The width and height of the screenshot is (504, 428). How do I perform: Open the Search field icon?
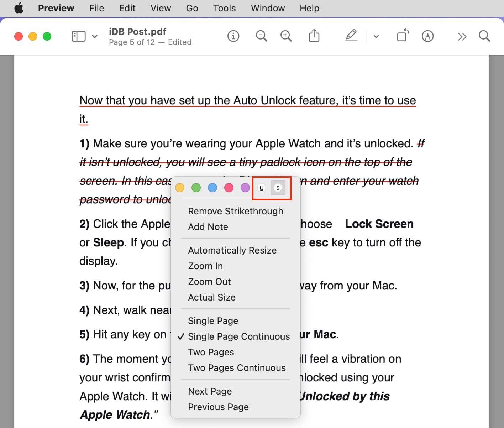[x=484, y=36]
